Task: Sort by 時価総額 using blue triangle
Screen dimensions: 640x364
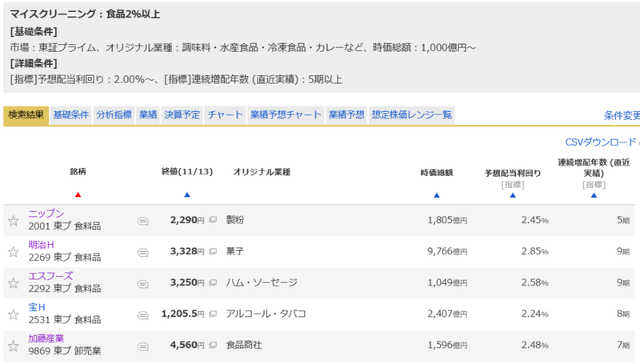Action: tap(437, 195)
